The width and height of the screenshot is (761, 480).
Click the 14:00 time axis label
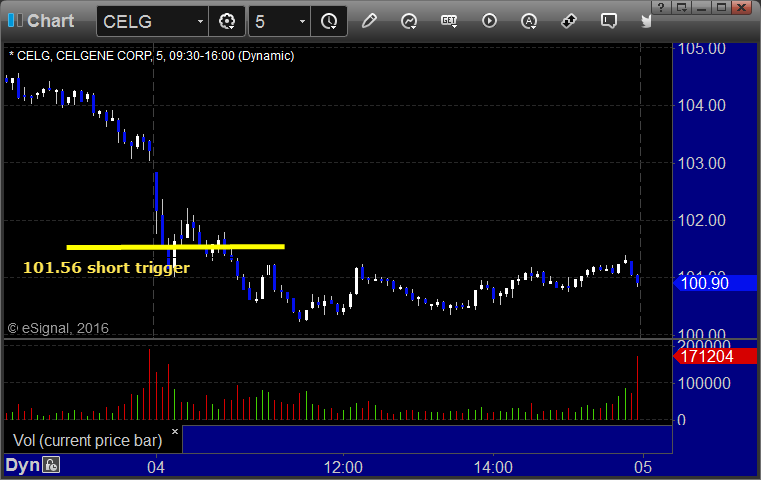click(493, 467)
